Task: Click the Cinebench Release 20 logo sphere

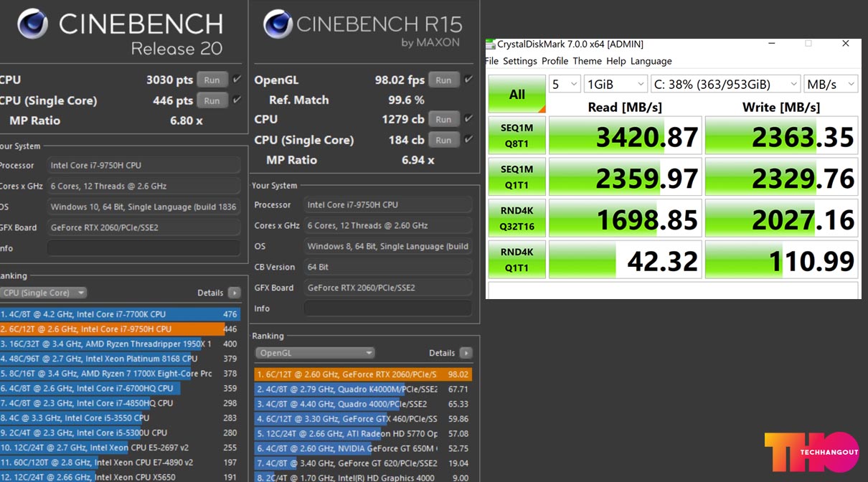Action: pos(32,24)
